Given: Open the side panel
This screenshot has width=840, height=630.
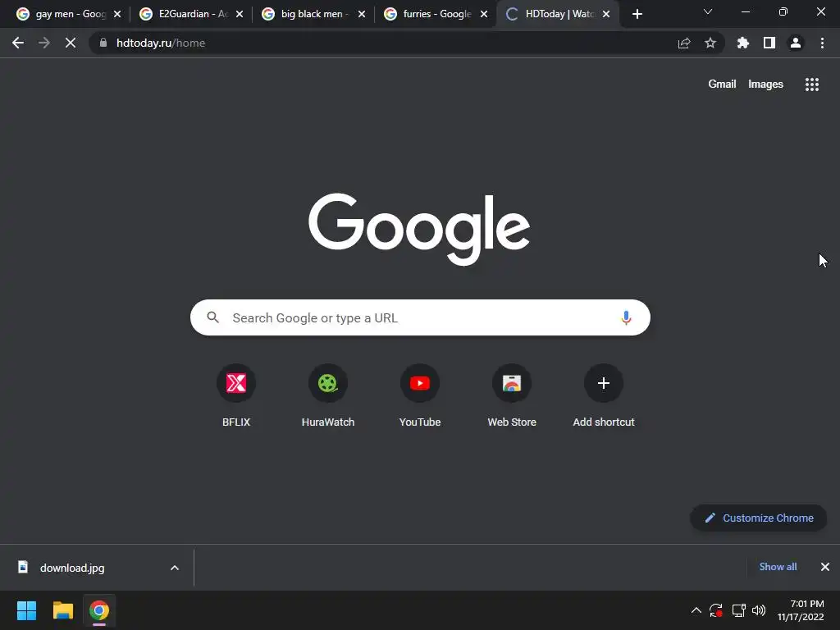Looking at the screenshot, I should [769, 43].
